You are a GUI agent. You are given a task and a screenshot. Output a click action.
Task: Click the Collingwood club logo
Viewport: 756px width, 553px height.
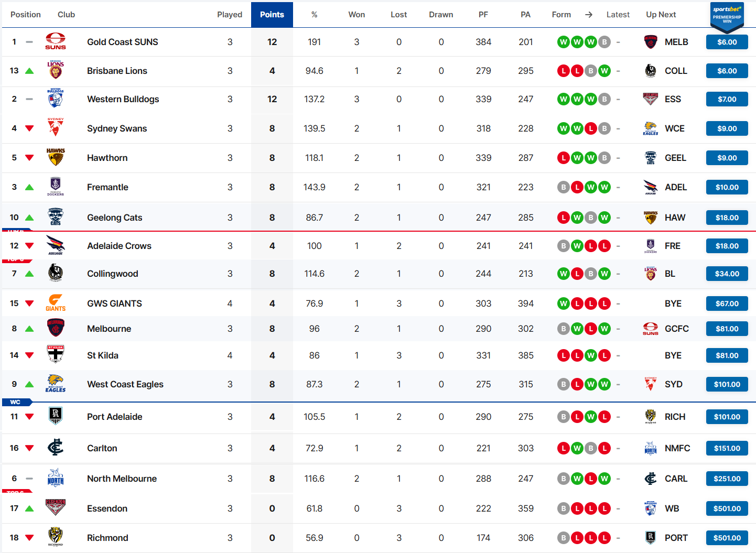click(x=56, y=273)
